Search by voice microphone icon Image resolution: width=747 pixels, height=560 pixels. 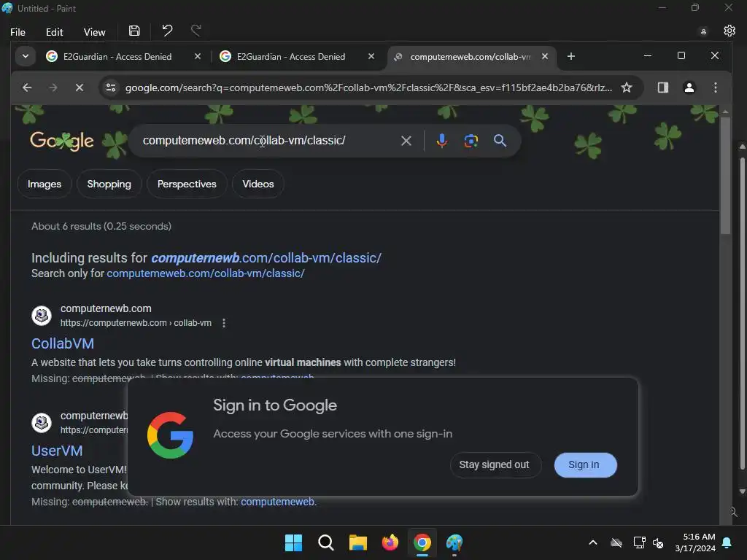441,141
